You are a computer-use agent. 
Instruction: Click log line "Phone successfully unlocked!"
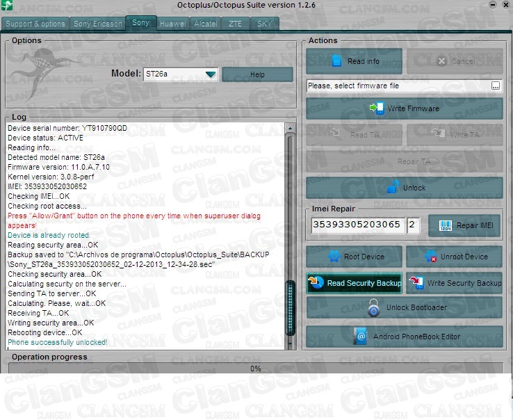pyautogui.click(x=58, y=342)
